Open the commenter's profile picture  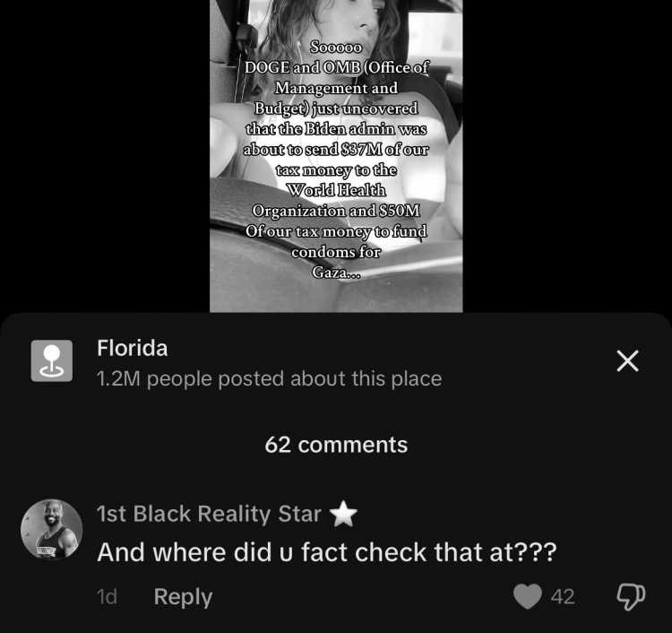[x=51, y=530]
